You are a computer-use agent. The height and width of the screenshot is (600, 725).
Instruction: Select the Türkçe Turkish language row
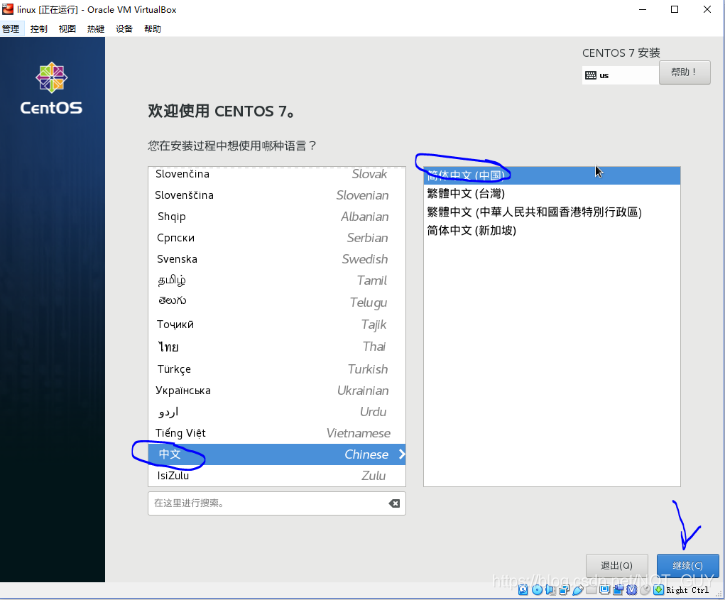pos(276,369)
